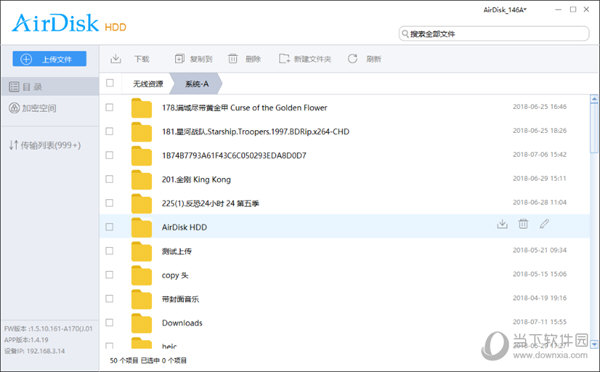Open the AirDisk_146A device dropdown
600x372 pixels.
tap(505, 10)
